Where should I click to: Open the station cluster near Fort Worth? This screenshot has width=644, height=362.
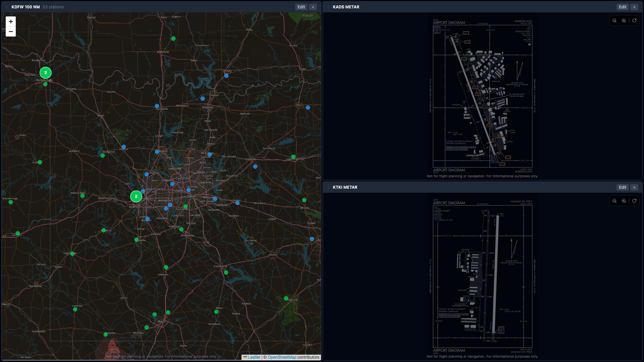pos(136,196)
